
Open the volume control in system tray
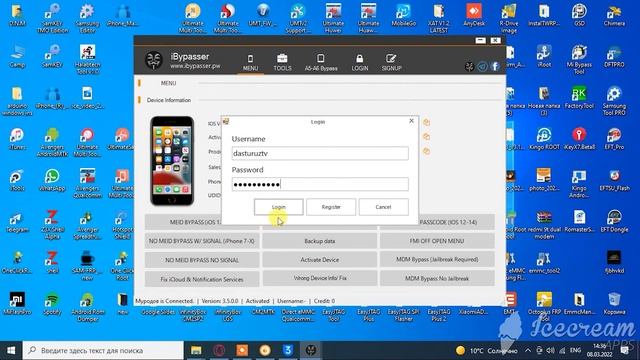(x=551, y=350)
